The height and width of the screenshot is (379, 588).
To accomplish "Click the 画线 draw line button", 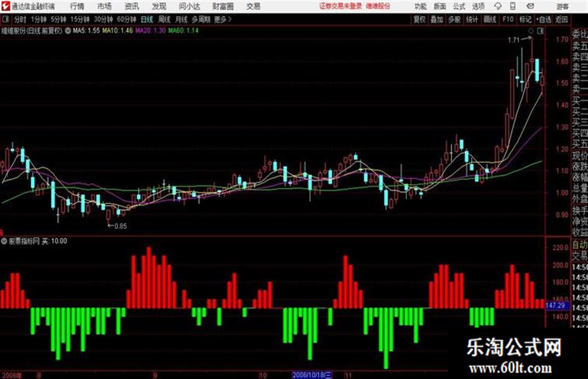I will [490, 19].
